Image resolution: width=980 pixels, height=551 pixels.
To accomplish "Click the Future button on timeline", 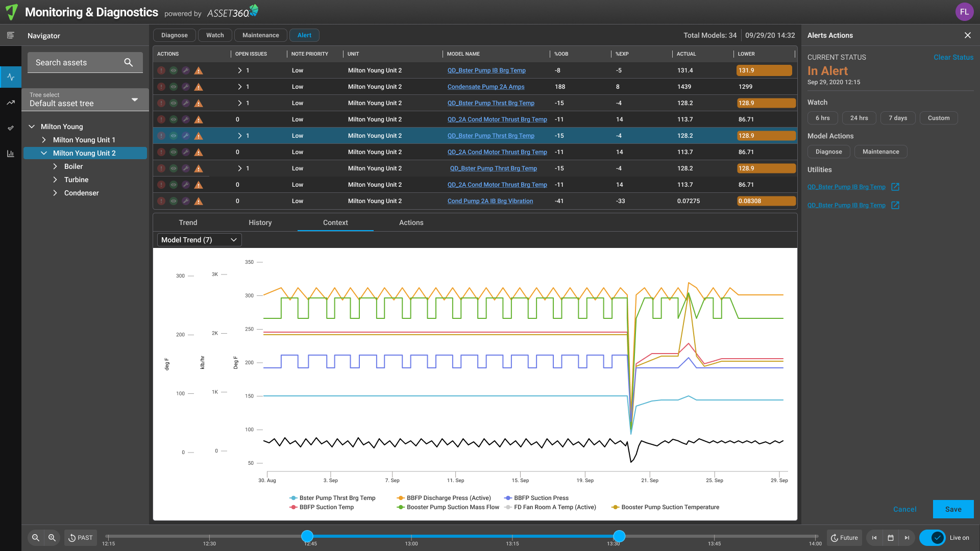I will coord(844,538).
